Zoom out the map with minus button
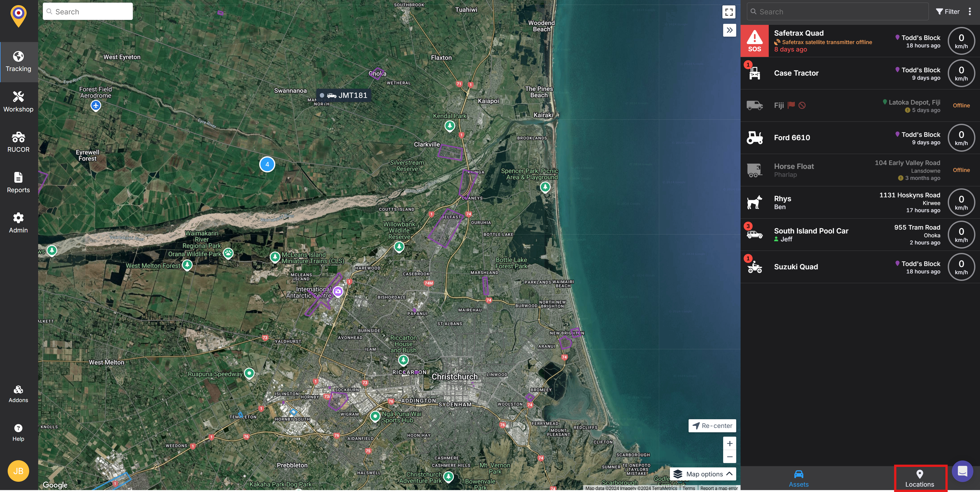 [x=729, y=457]
